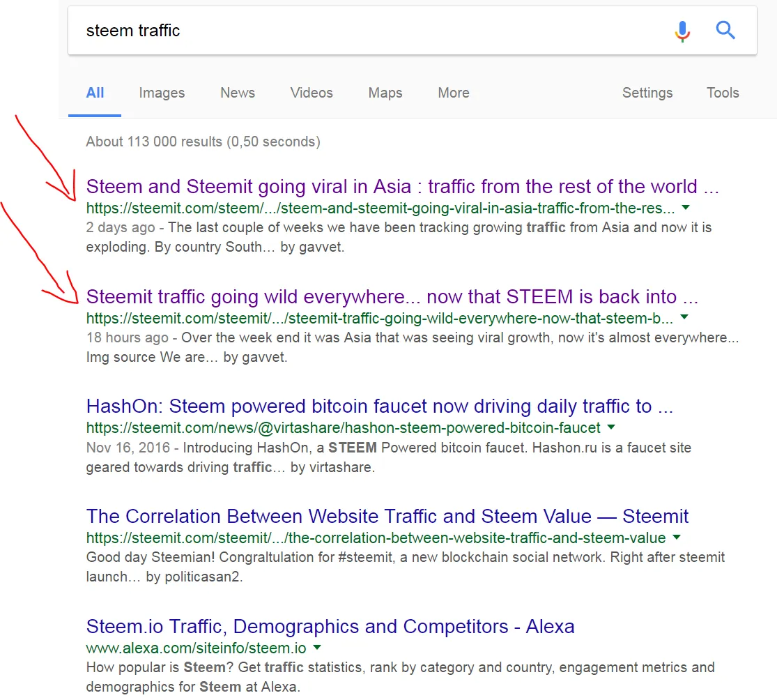
Task: Open the HashOn bitcoin faucet result
Action: click(x=380, y=406)
